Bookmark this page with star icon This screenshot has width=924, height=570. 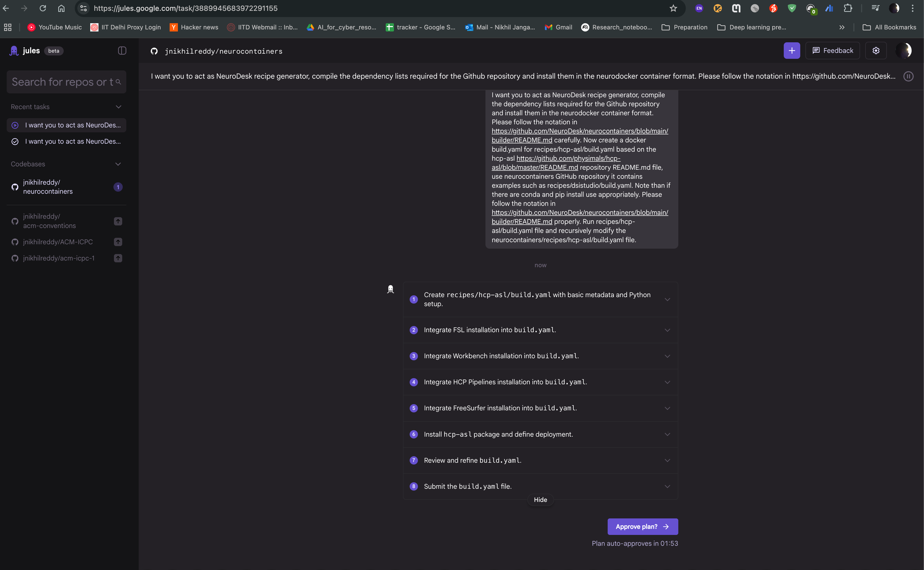673,8
